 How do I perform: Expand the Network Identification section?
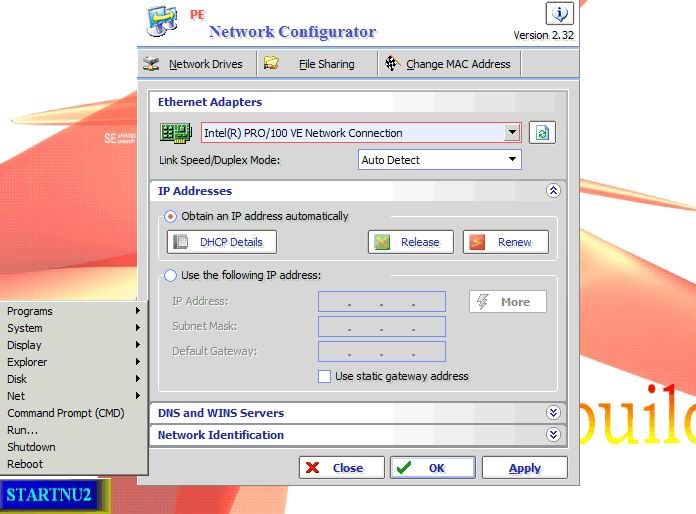click(553, 434)
